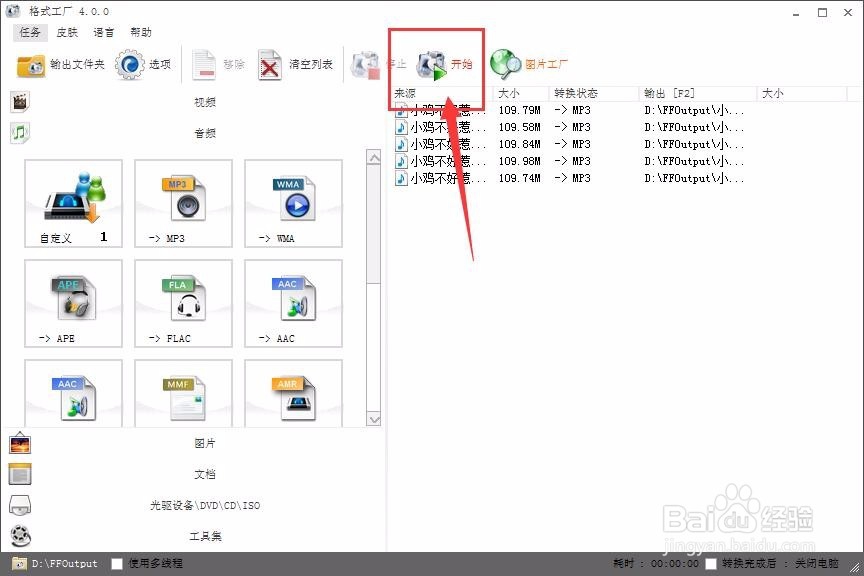This screenshot has height=576, width=864.
Task: Select the -> AAC conversion tile
Action: [x=293, y=303]
